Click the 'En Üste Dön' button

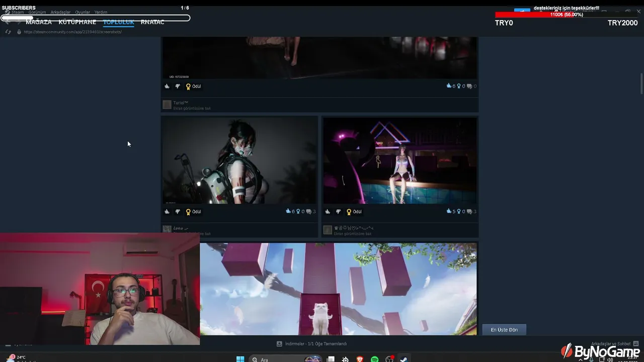pyautogui.click(x=504, y=330)
